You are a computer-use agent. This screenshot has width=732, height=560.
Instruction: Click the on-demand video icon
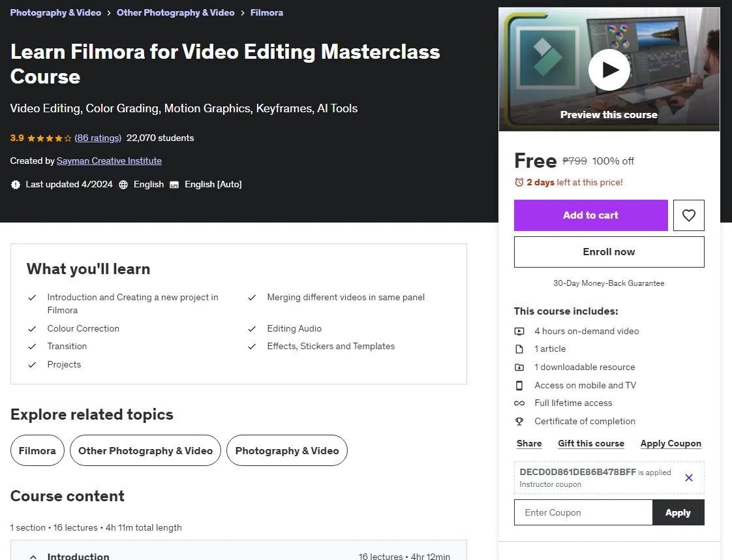pyautogui.click(x=519, y=331)
